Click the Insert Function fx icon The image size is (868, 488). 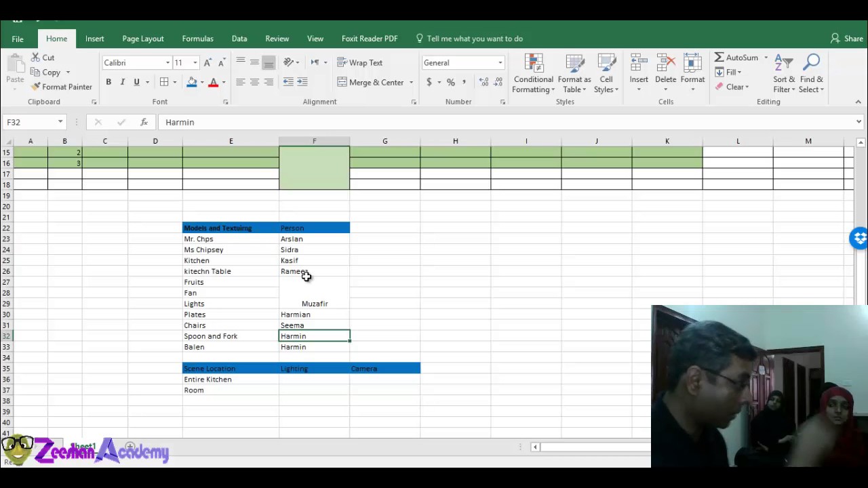pyautogui.click(x=144, y=122)
